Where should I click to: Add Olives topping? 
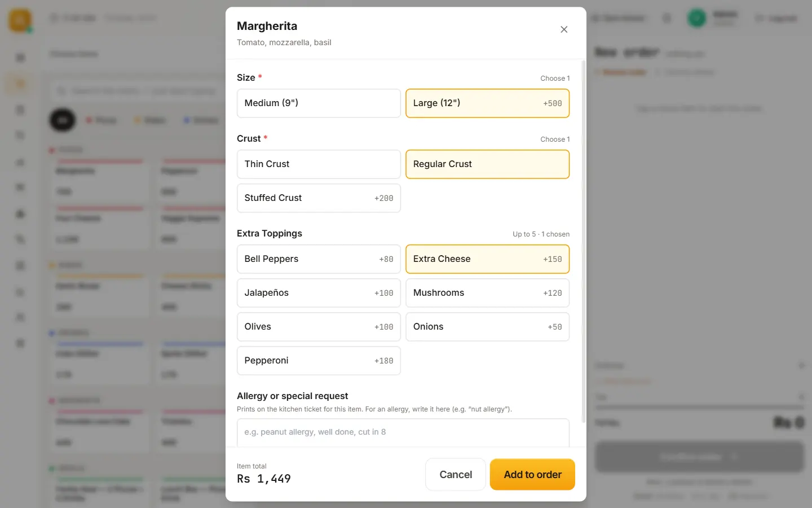point(319,327)
